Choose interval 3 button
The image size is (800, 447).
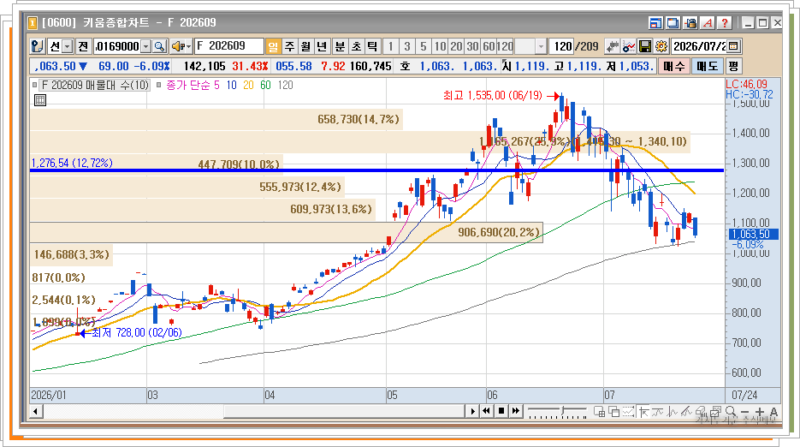407,46
